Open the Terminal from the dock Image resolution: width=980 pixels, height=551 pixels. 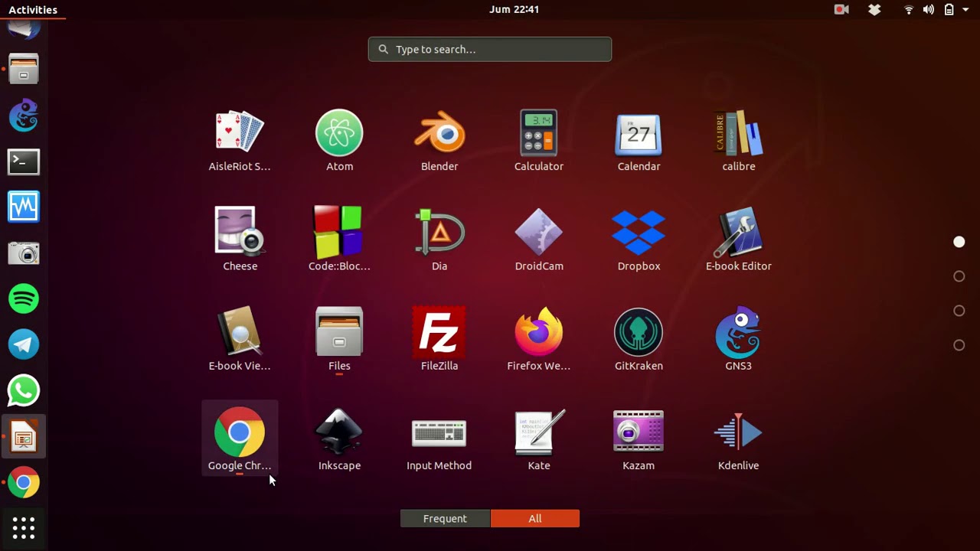coord(24,161)
